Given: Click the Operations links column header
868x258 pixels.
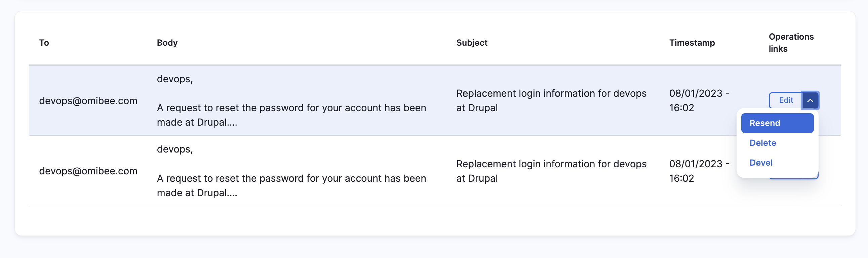Looking at the screenshot, I should point(791,43).
